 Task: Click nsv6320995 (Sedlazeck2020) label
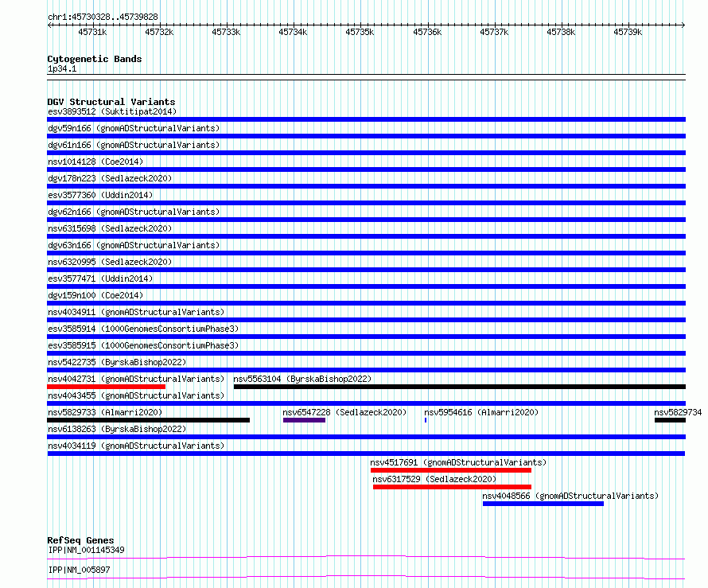pos(110,262)
